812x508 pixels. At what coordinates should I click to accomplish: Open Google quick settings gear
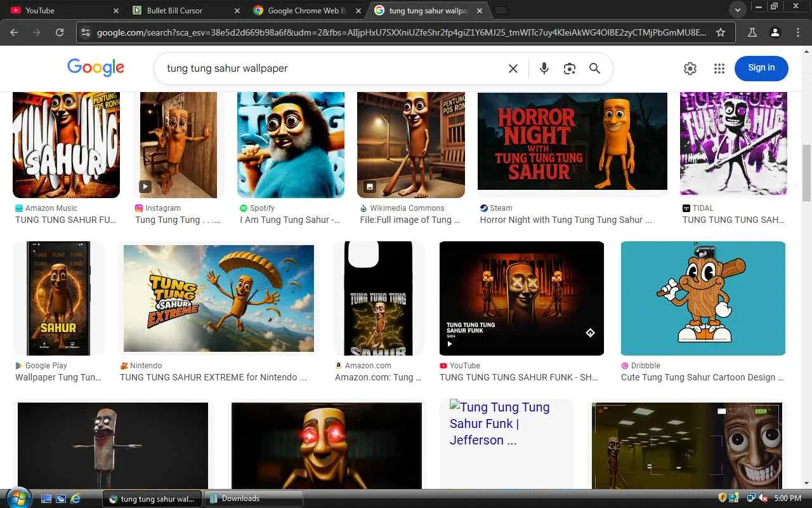point(690,69)
